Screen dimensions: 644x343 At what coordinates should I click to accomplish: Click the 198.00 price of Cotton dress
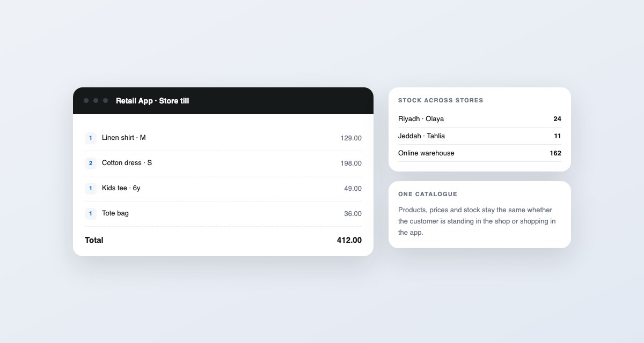(351, 163)
